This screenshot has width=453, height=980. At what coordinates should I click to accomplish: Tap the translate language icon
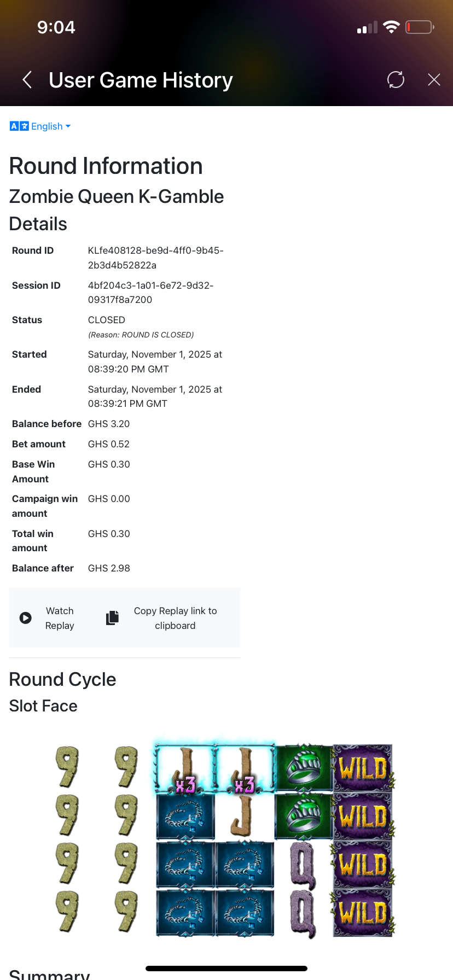coord(19,126)
